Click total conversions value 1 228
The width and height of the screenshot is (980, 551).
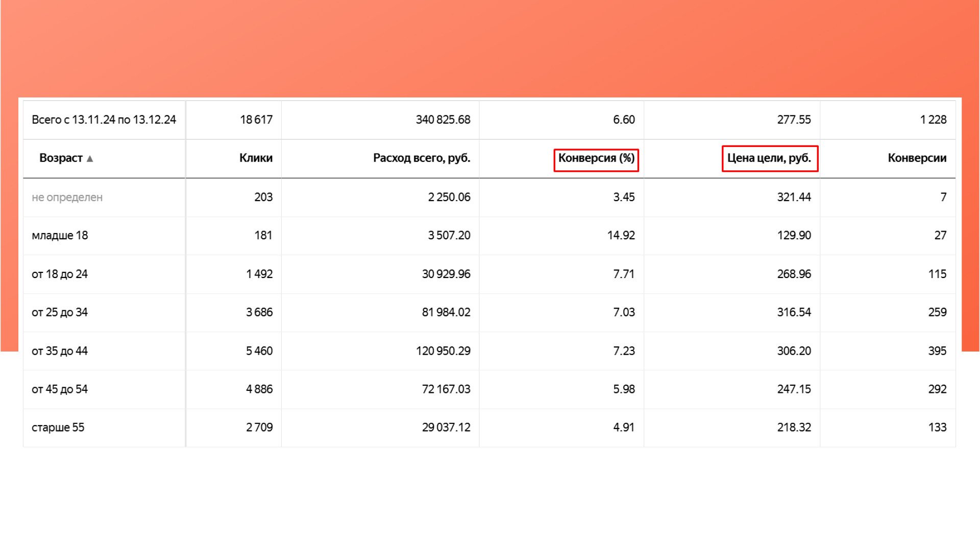point(933,120)
